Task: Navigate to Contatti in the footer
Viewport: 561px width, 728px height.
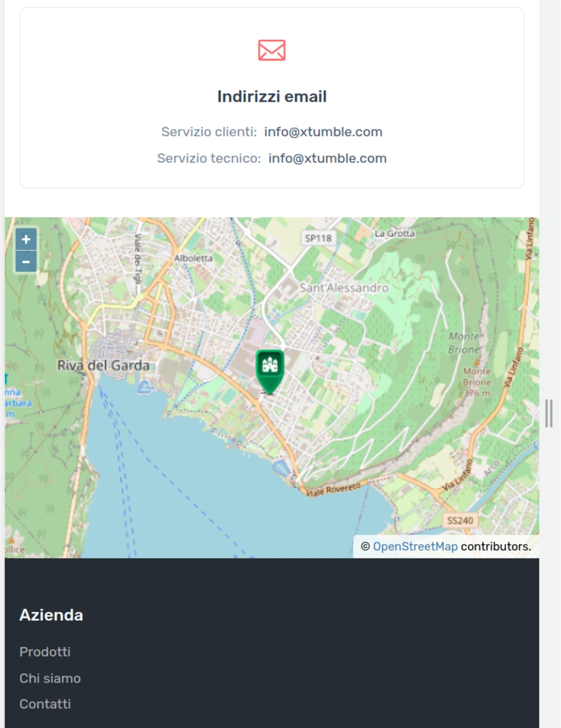Action: coord(45,704)
